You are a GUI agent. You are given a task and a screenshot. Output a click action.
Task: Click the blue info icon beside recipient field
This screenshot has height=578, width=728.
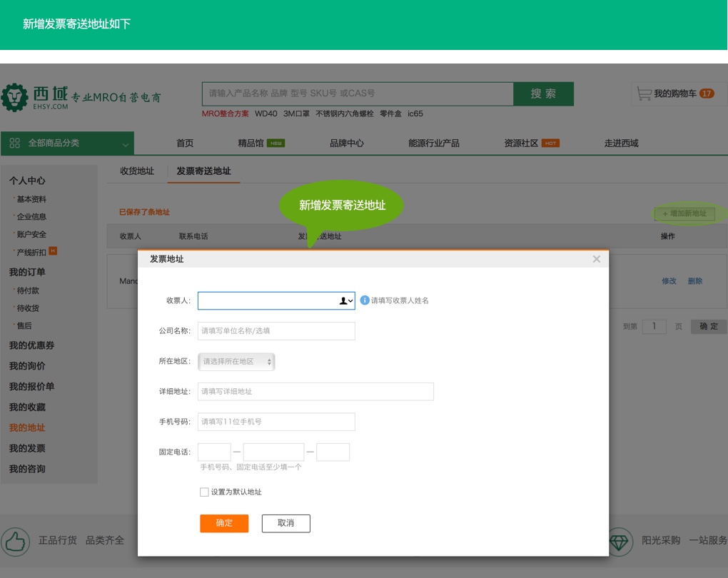click(x=365, y=300)
